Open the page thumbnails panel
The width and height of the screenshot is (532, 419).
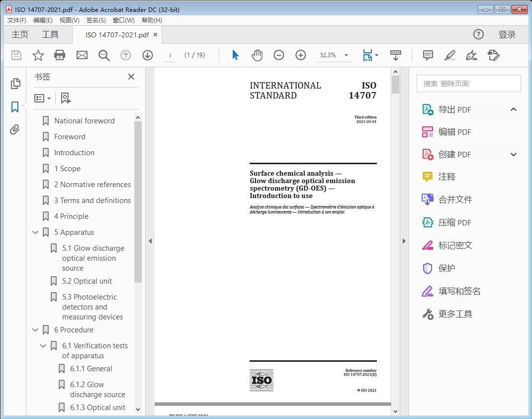(14, 84)
